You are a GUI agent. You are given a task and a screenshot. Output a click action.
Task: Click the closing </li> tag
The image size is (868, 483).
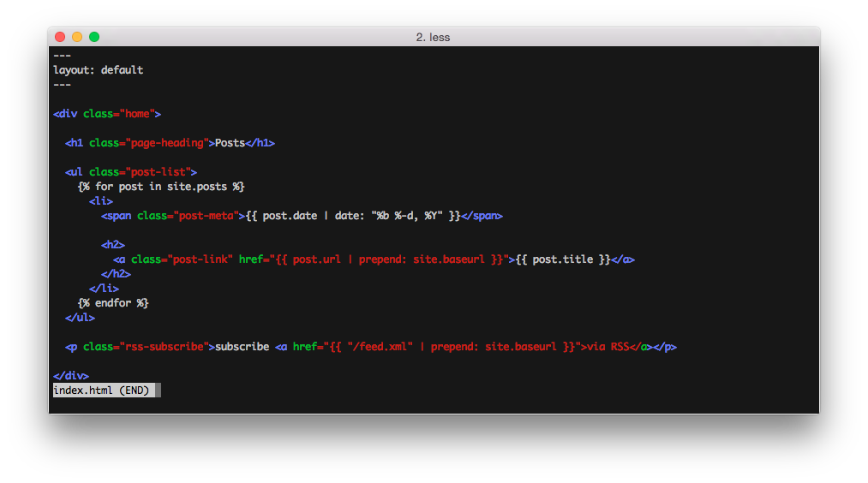pos(104,289)
